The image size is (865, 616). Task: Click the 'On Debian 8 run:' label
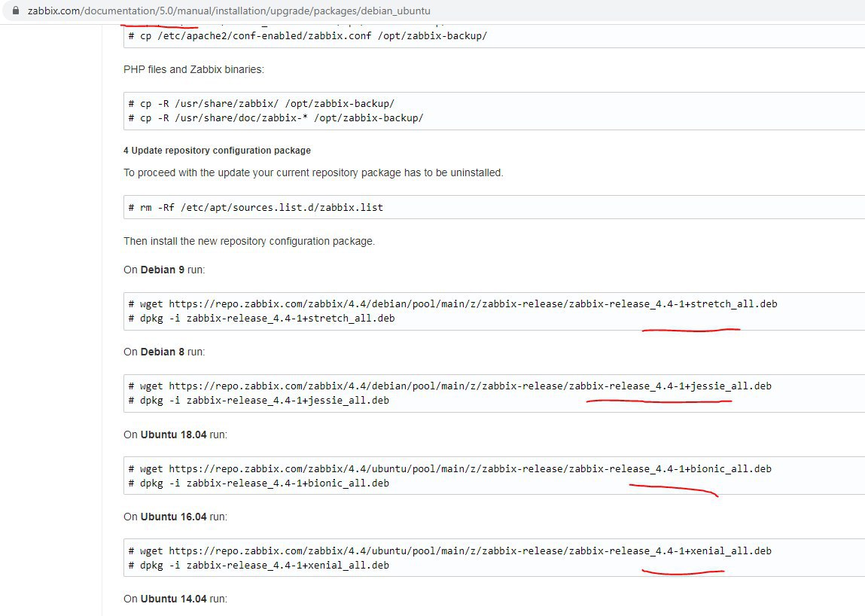point(164,352)
